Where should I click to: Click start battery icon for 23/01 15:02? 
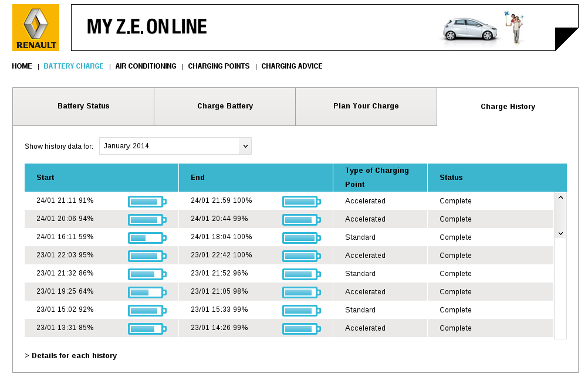point(147,311)
